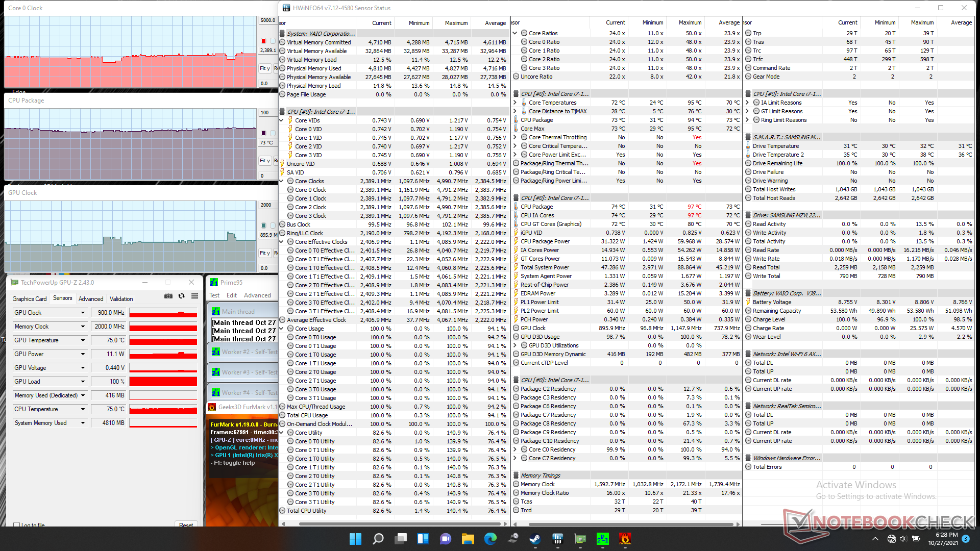Viewport: 980px width, 551px height.
Task: Click the GPU-Z title bar icon
Action: [14, 282]
